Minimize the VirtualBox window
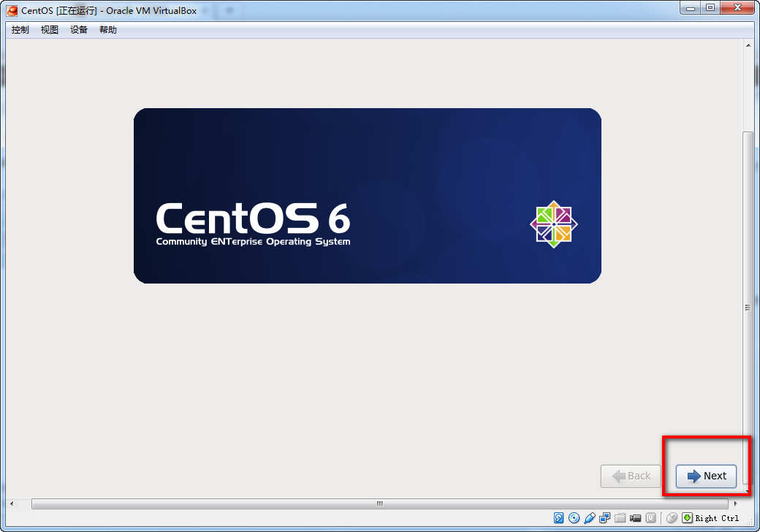Screen dimensions: 760x532 (691, 8)
